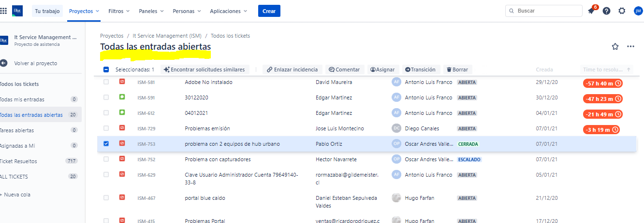Check the box for ticket ISM-591

pos(106,98)
